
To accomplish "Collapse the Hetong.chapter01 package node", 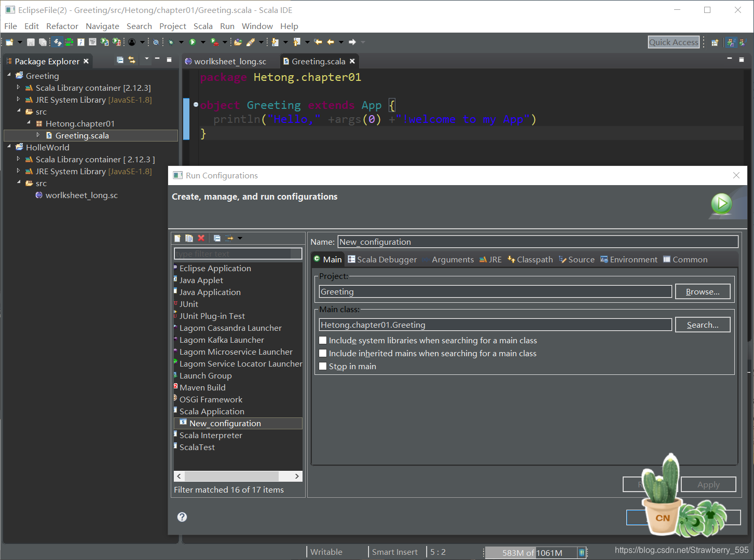I will coord(29,123).
